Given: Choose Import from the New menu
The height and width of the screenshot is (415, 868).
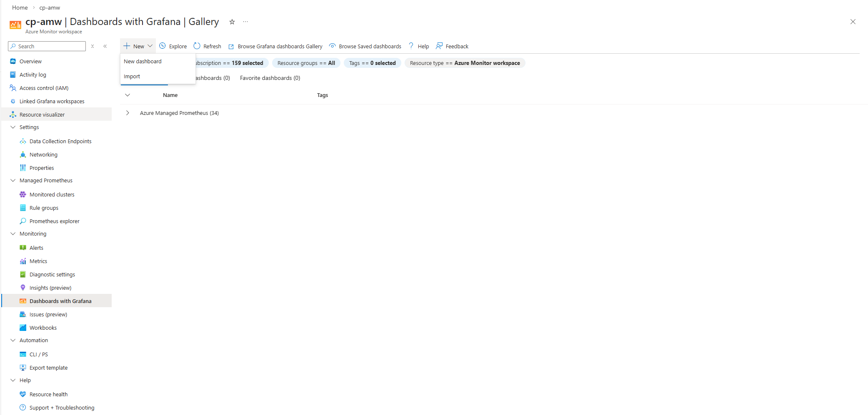Looking at the screenshot, I should (132, 76).
